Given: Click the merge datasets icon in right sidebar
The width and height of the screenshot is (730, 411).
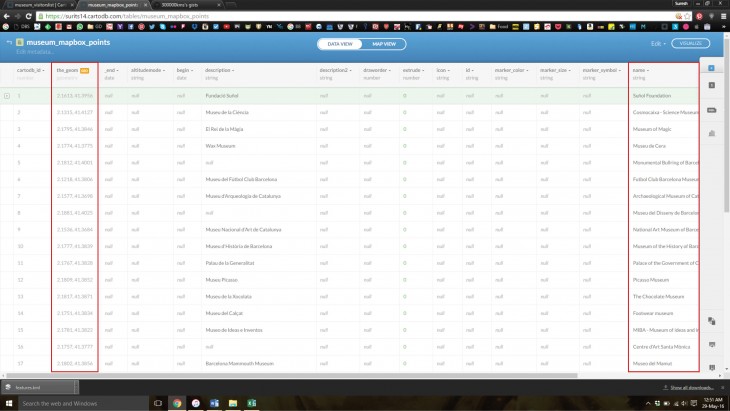Looking at the screenshot, I should 711,321.
